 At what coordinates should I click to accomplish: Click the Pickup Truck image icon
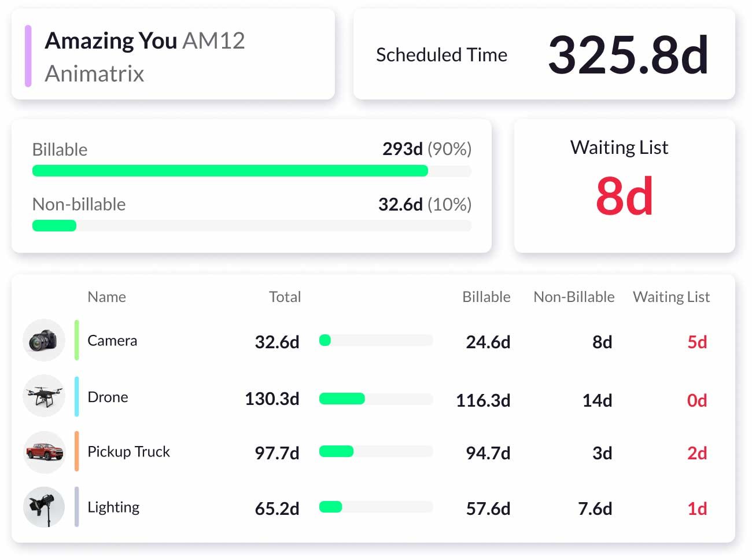[x=44, y=452]
